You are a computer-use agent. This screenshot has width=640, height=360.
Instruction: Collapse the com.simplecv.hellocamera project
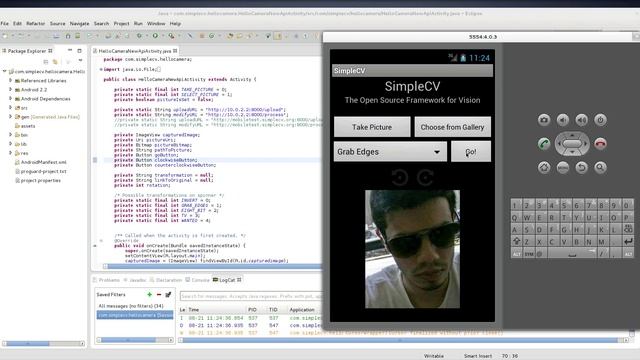pos(4,71)
